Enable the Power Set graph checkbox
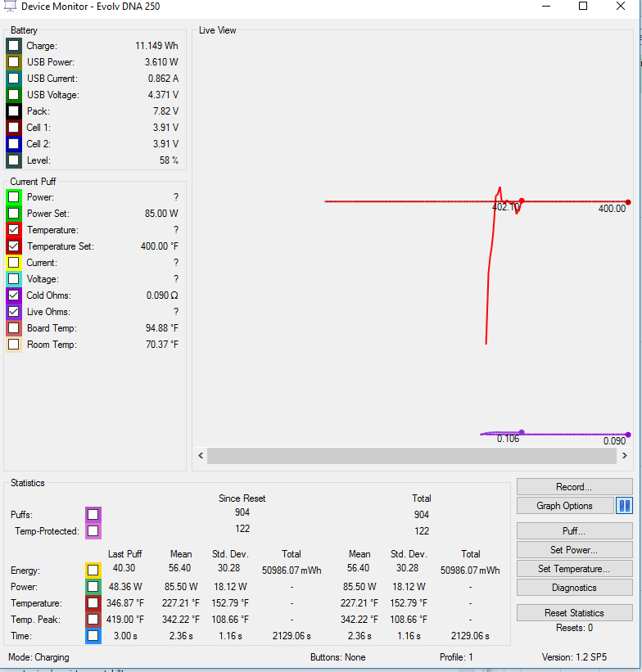The height and width of the screenshot is (672, 642). coord(14,214)
